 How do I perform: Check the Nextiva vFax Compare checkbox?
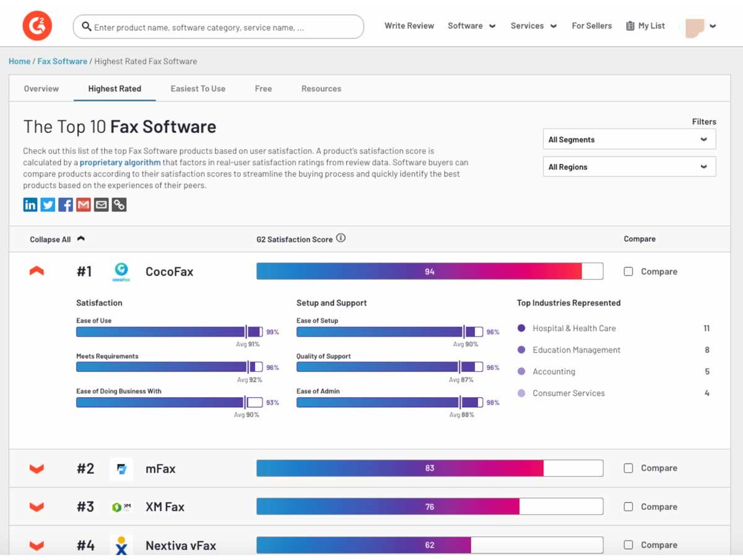click(628, 545)
